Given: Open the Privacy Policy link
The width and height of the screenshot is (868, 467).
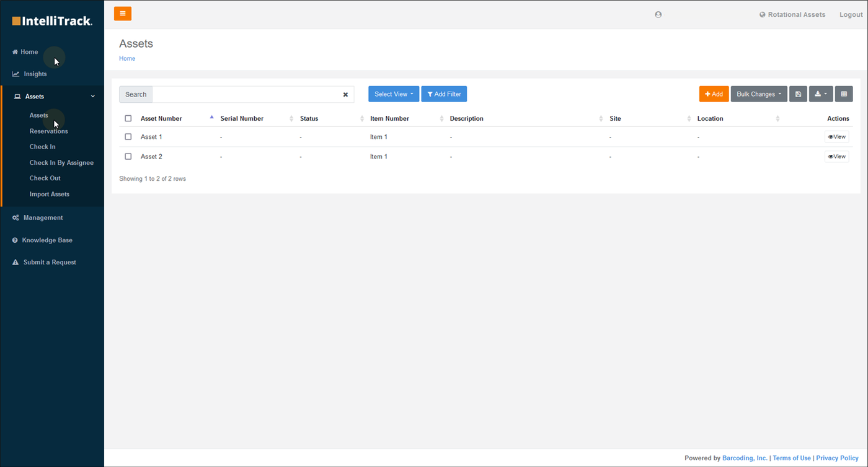Looking at the screenshot, I should pos(838,458).
